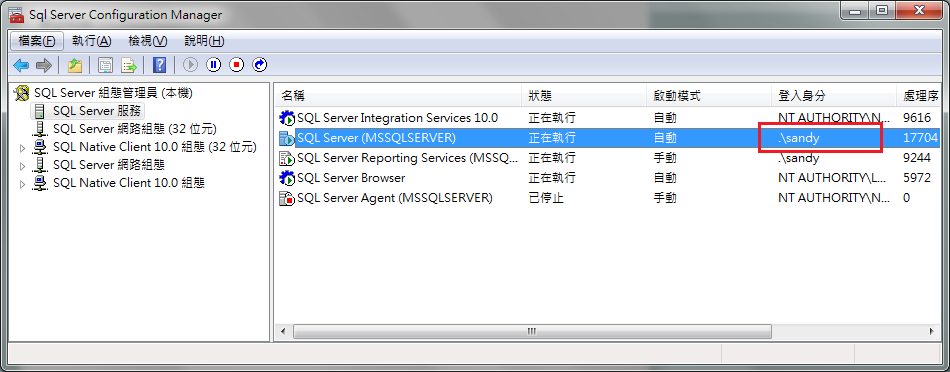Select SQL Server (MSSQLSERVER) service name
Viewport: 950px width, 372px height.
tap(376, 138)
